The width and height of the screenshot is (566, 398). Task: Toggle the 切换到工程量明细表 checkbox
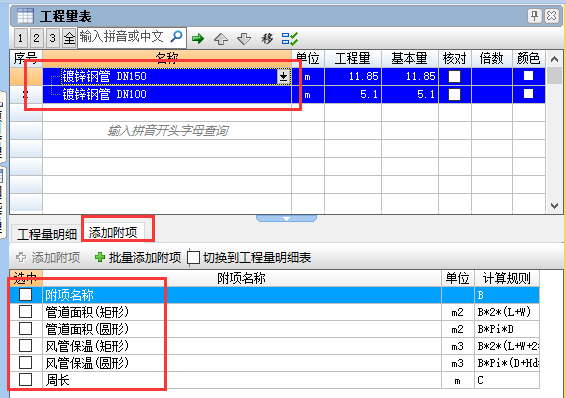pos(193,258)
